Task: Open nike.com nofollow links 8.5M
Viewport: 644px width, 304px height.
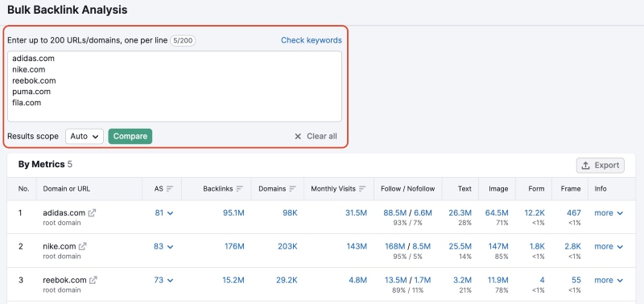Action: [x=422, y=247]
